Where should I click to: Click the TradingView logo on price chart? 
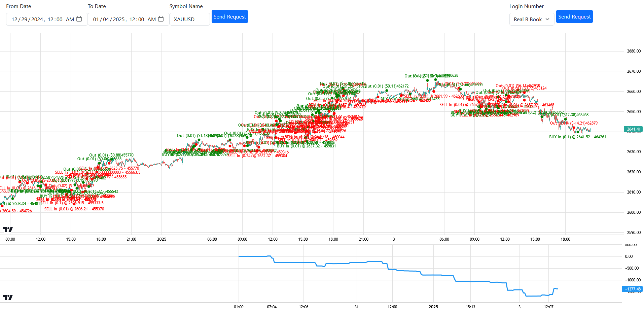(8, 230)
